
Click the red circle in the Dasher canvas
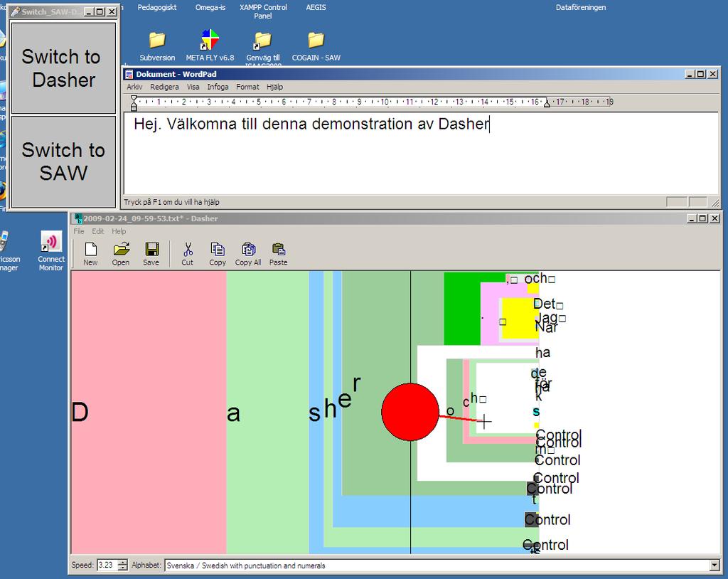(410, 412)
